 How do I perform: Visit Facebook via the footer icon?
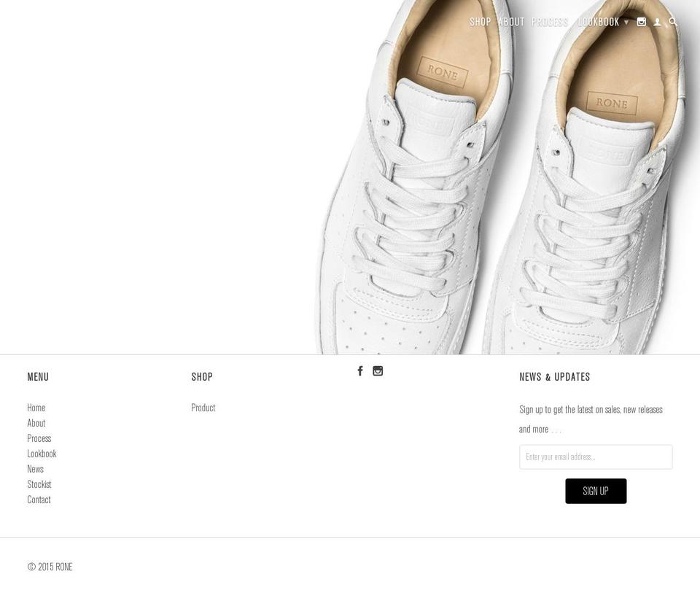click(359, 370)
